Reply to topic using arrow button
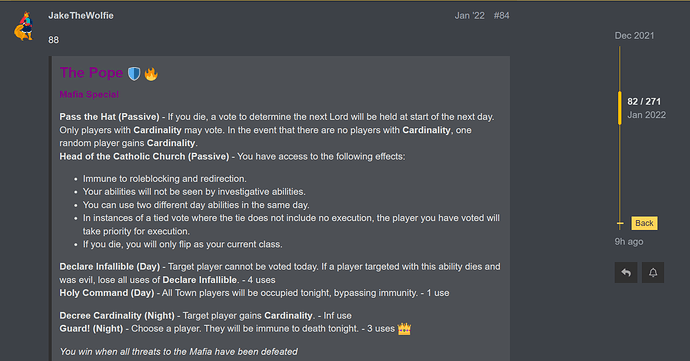 (626, 273)
